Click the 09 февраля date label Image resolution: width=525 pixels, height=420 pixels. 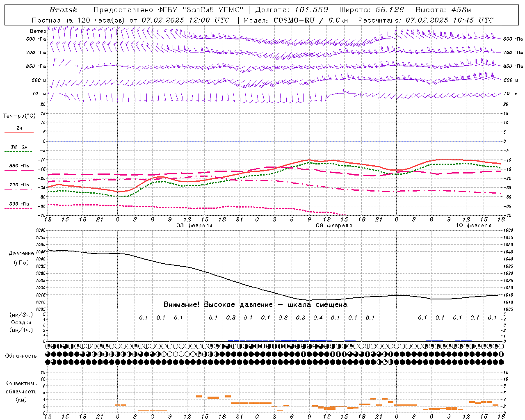click(334, 226)
